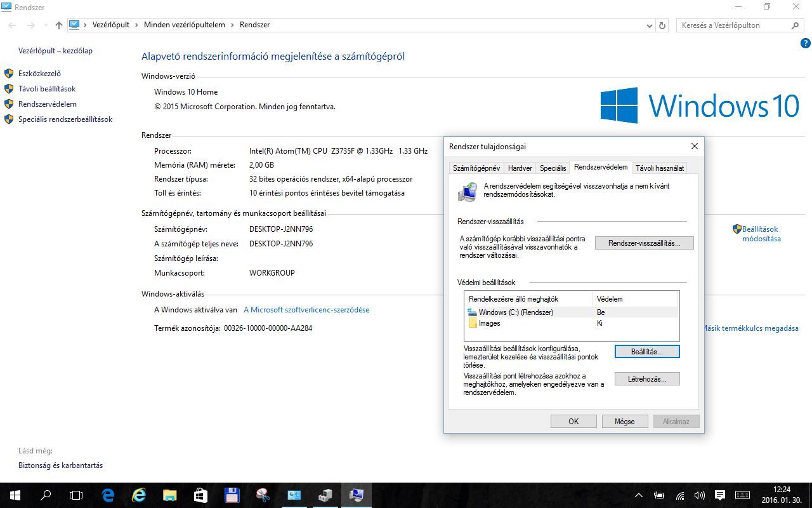Expand arrow after Minden vezérlőpultelem breadcrumb
The width and height of the screenshot is (812, 508).
[x=233, y=25]
